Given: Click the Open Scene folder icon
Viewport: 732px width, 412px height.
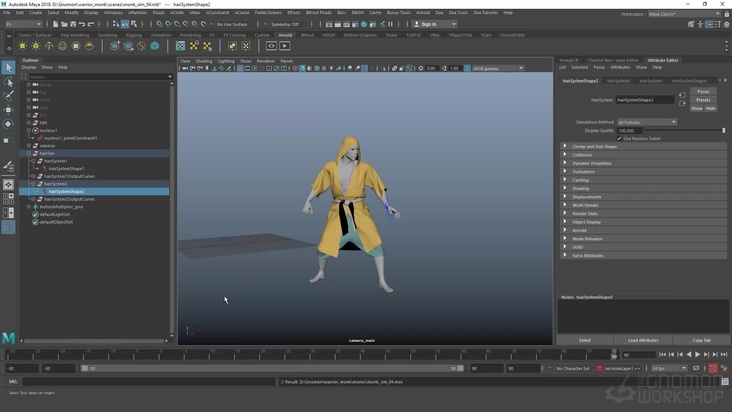Looking at the screenshot, I should [64, 24].
